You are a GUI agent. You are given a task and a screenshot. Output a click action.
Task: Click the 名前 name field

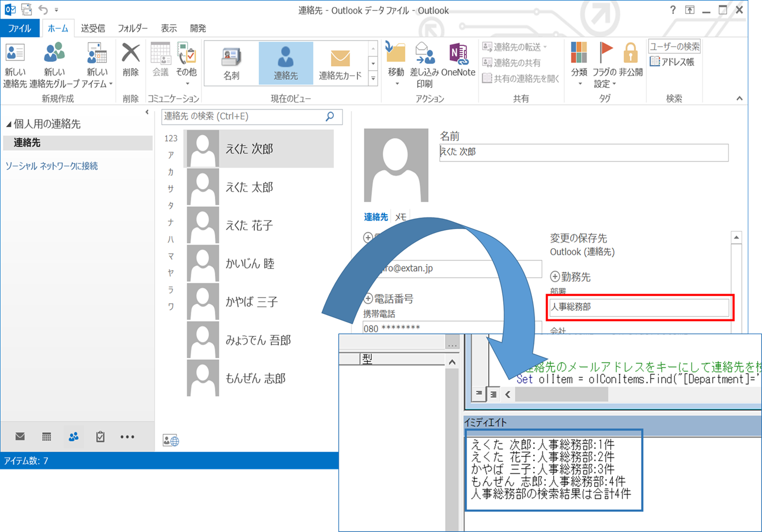584,152
